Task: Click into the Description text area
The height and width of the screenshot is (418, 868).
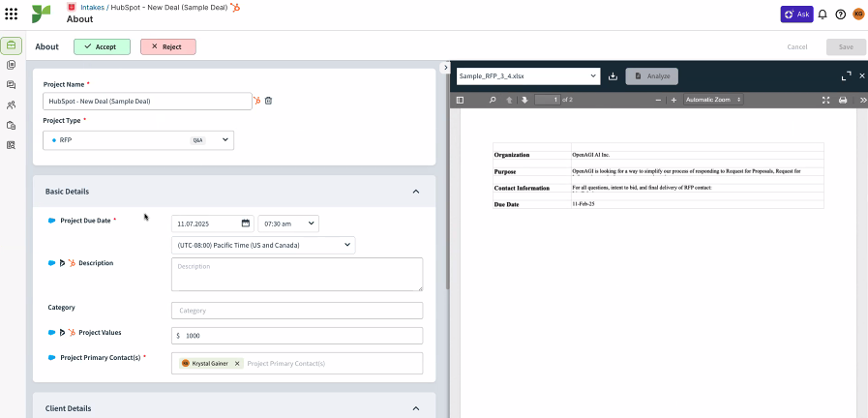Action: 297,274
